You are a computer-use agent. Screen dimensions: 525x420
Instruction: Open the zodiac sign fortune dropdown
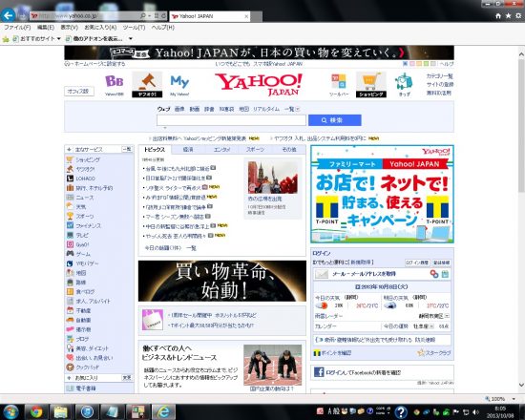point(431,326)
